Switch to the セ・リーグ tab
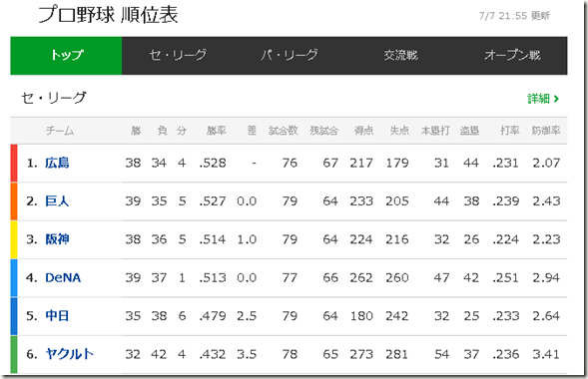The width and height of the screenshot is (588, 379). (x=178, y=56)
